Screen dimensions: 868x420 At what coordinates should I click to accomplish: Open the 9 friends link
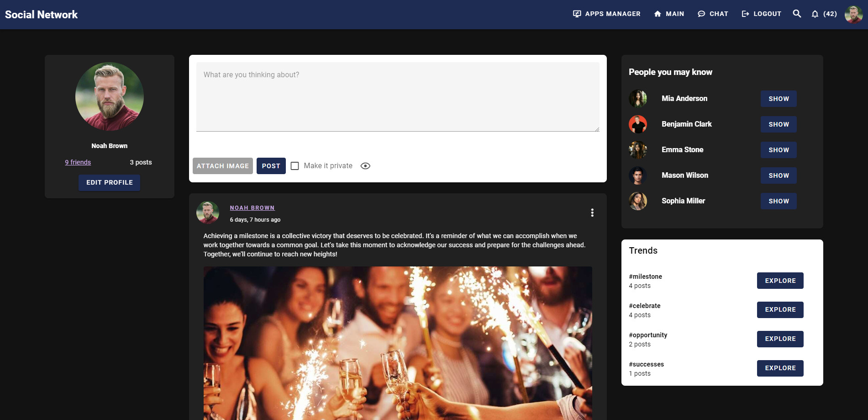(x=78, y=162)
